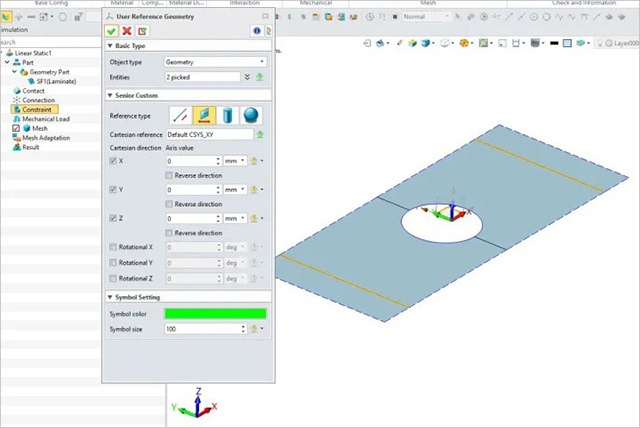The height and width of the screenshot is (428, 640).
Task: Collapse the Part tree node
Action: [7, 62]
